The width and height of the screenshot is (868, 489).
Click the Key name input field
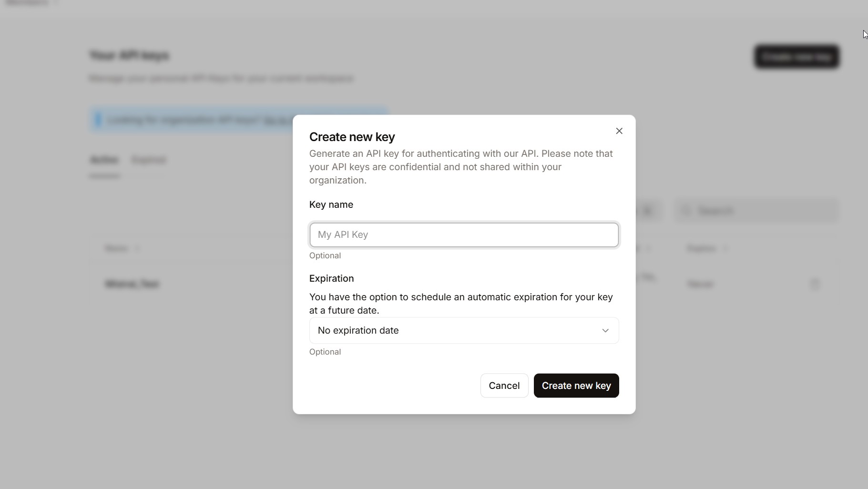464,235
